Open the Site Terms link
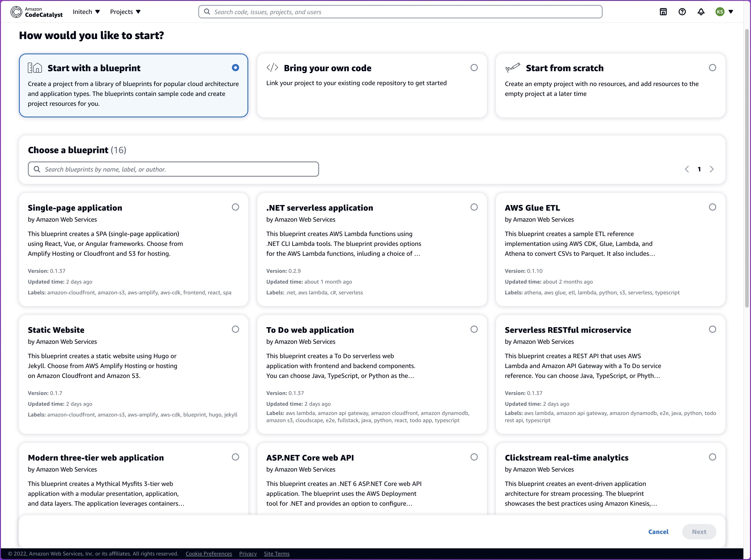Image resolution: width=751 pixels, height=560 pixels. [277, 553]
